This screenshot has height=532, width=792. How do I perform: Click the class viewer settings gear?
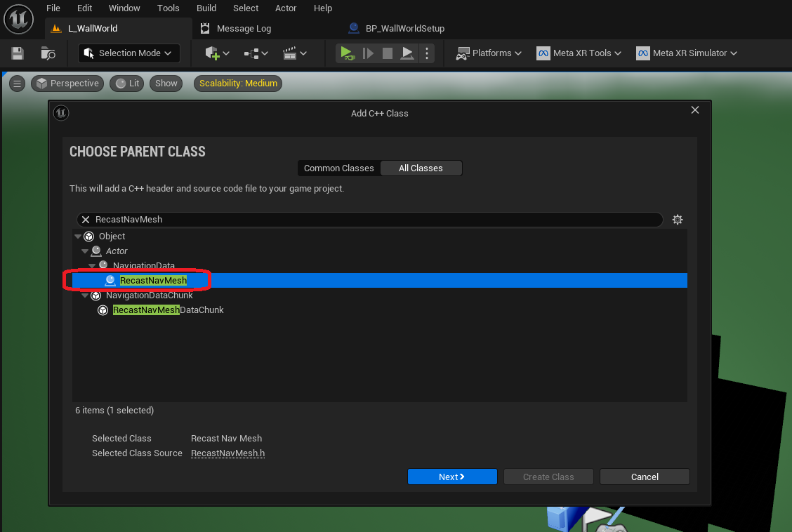tap(677, 220)
